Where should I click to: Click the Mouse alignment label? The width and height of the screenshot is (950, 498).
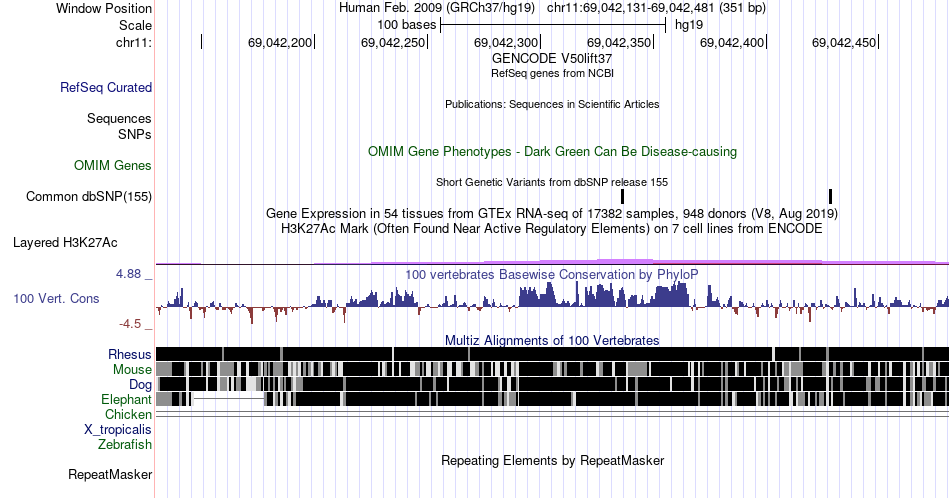[x=132, y=370]
